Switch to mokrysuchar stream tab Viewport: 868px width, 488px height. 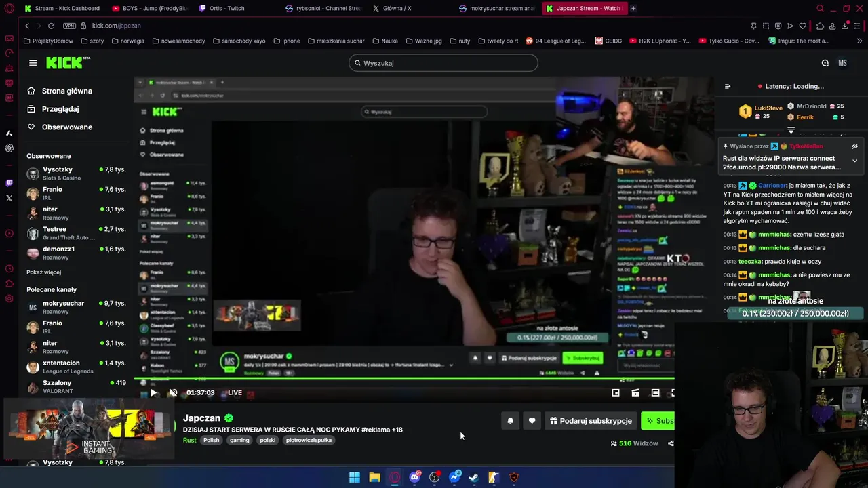tap(497, 8)
